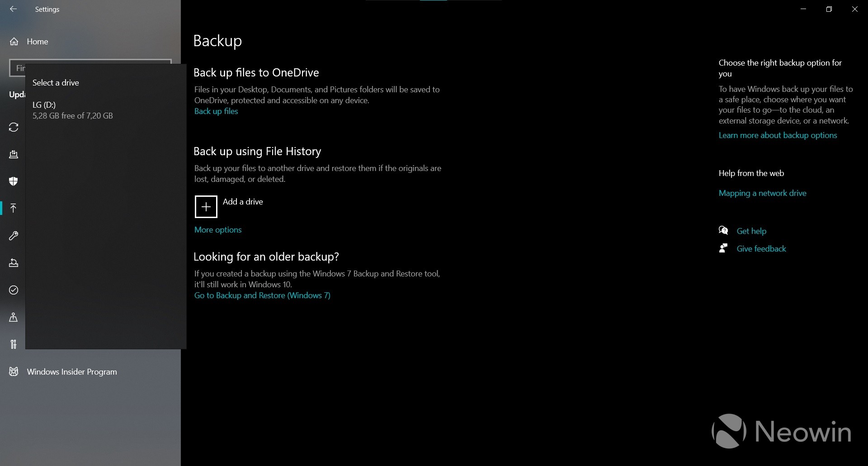The width and height of the screenshot is (868, 466).
Task: Open Windows Security shield icon
Action: pyautogui.click(x=14, y=181)
